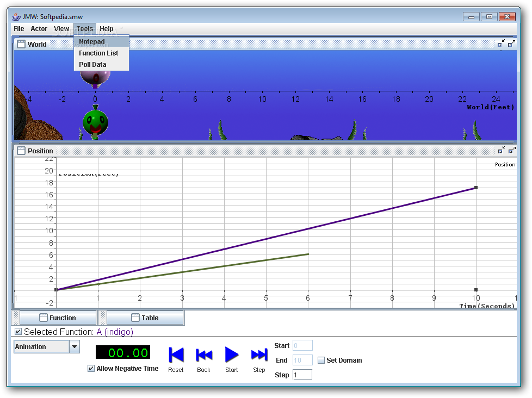The image size is (532, 398).
Task: Close the open Tools menu
Action: 85,29
